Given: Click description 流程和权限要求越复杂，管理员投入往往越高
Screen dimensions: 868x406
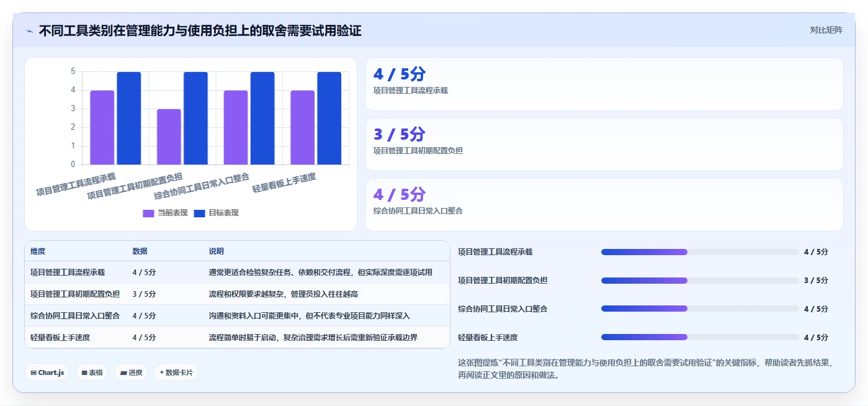Looking at the screenshot, I should click(x=284, y=294).
